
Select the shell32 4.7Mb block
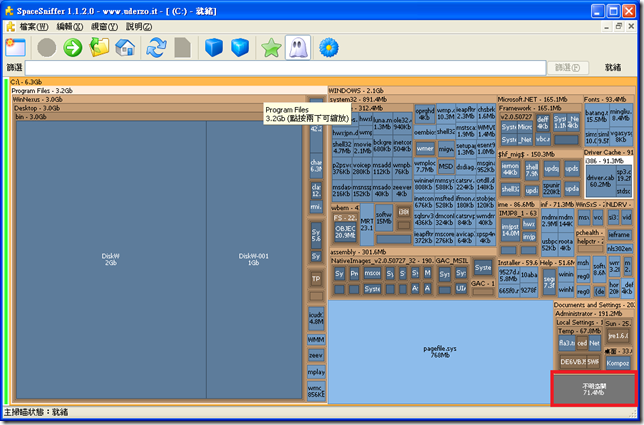click(x=342, y=147)
